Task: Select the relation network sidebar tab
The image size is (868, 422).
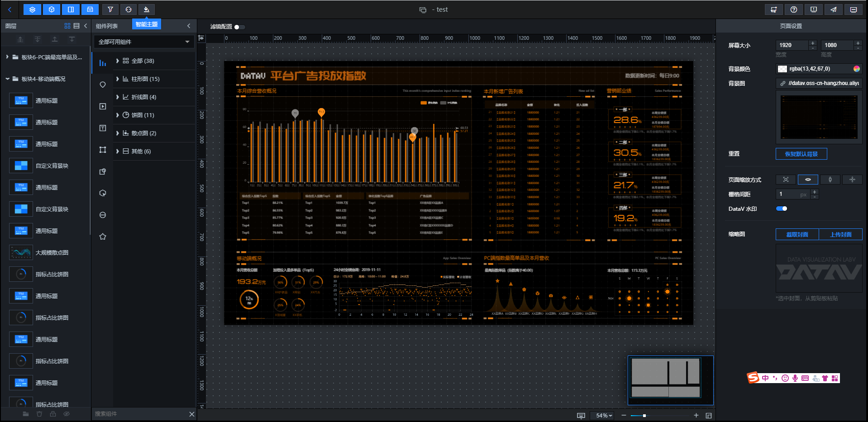Action: click(103, 150)
